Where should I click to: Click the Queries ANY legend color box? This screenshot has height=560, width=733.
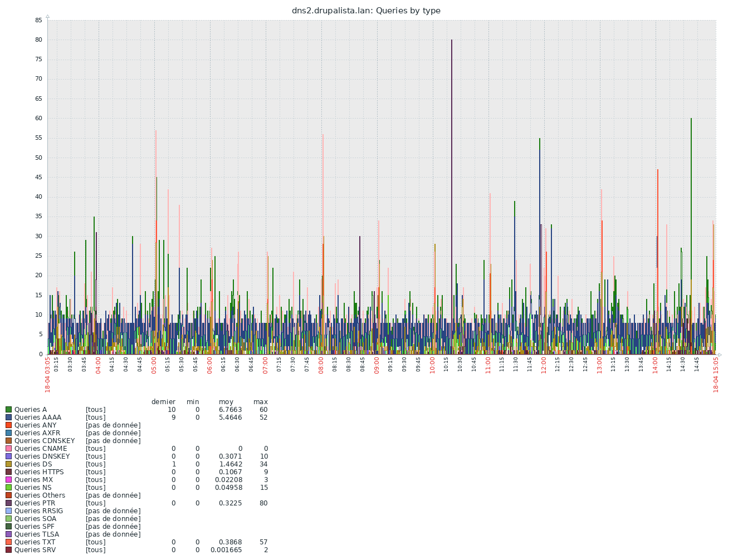point(8,425)
